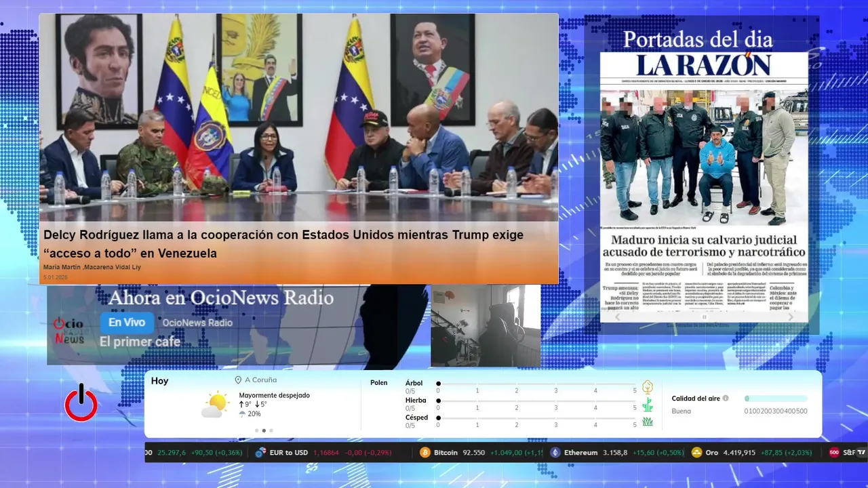This screenshot has height=488, width=868.
Task: Click the umbrella rain probability icon
Action: [242, 414]
